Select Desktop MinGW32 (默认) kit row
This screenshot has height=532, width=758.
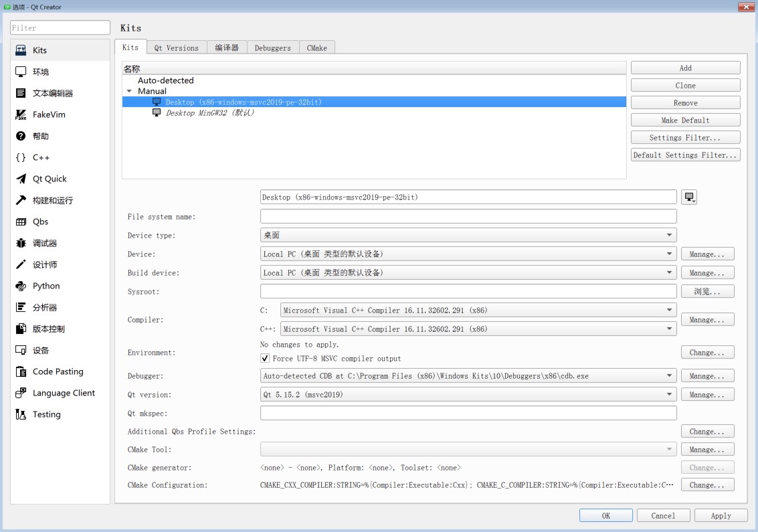coord(374,112)
